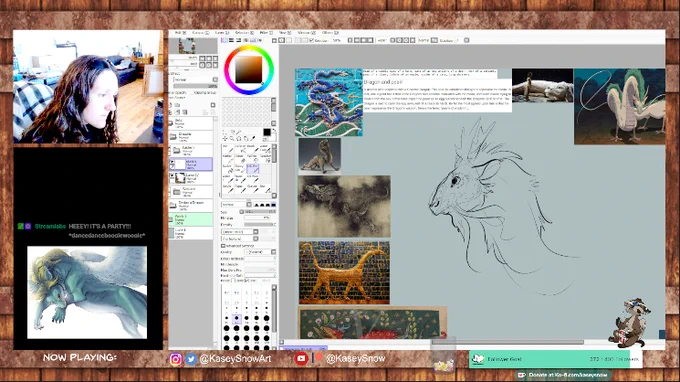This screenshot has width=680, height=382.
Task: Toggle visibility of layer below selected layer
Action: [173, 176]
